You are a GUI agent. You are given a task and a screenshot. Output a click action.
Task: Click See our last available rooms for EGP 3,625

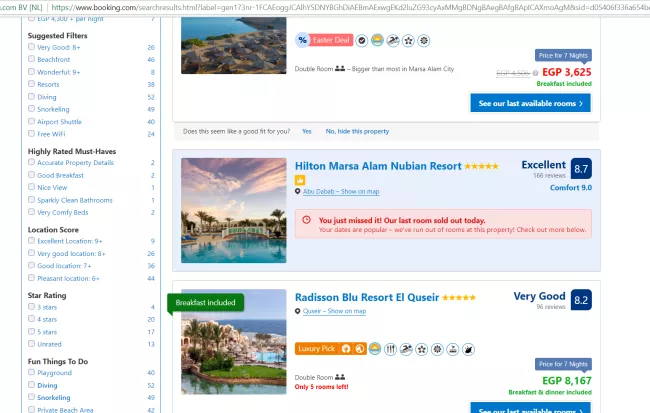pos(531,103)
